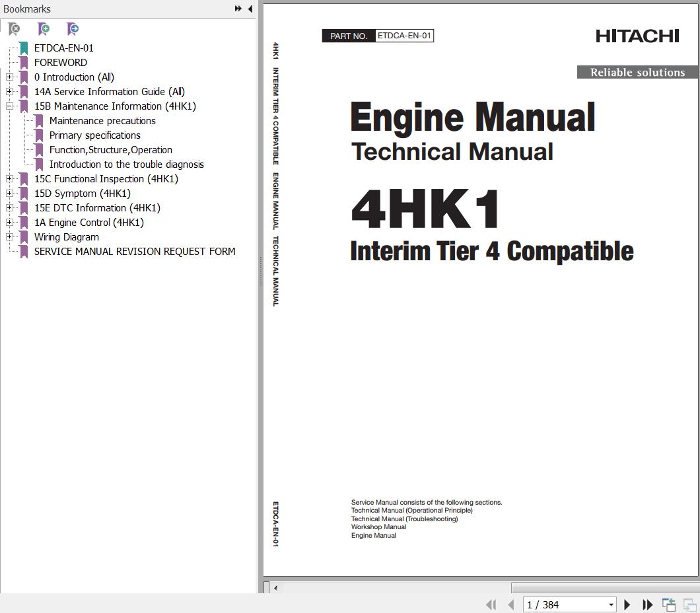Click the purple bookmark icon beside FOREWORD
Image resolution: width=700 pixels, height=613 pixels.
pos(24,63)
